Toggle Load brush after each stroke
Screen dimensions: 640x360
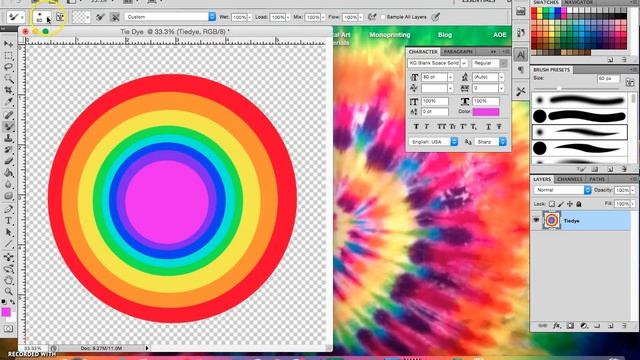click(x=100, y=17)
